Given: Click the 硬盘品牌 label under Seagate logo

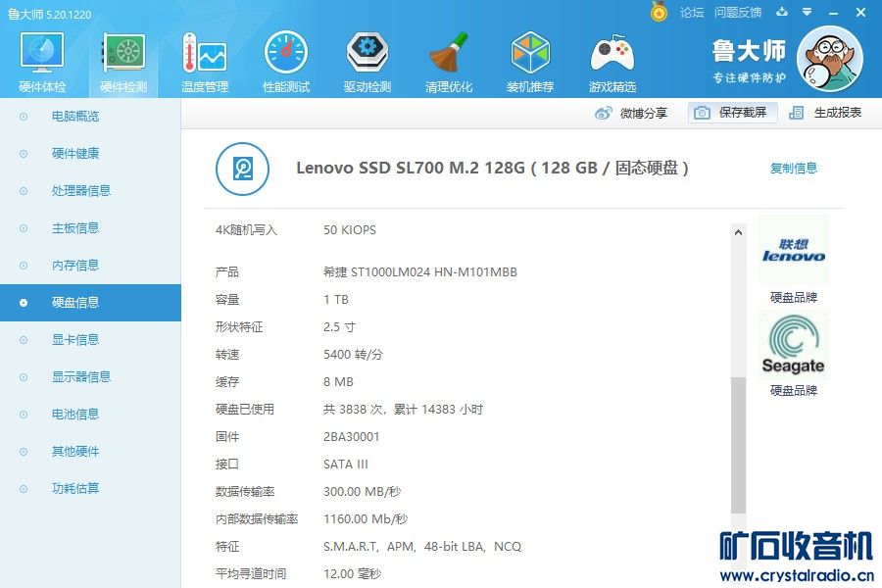Looking at the screenshot, I should tap(794, 390).
